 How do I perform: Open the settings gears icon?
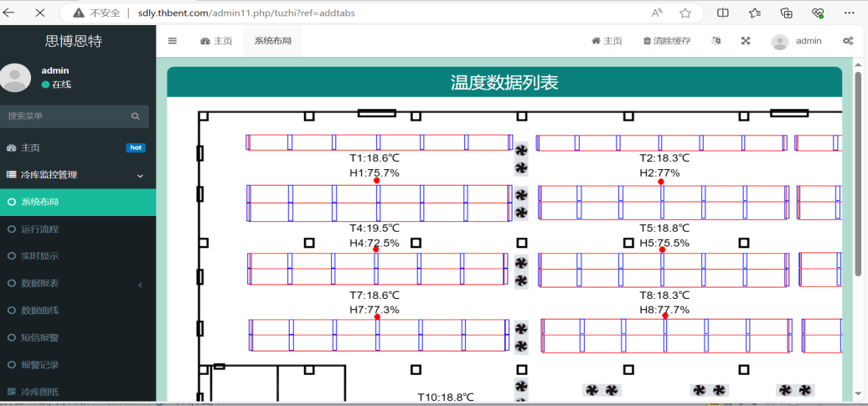(x=848, y=41)
